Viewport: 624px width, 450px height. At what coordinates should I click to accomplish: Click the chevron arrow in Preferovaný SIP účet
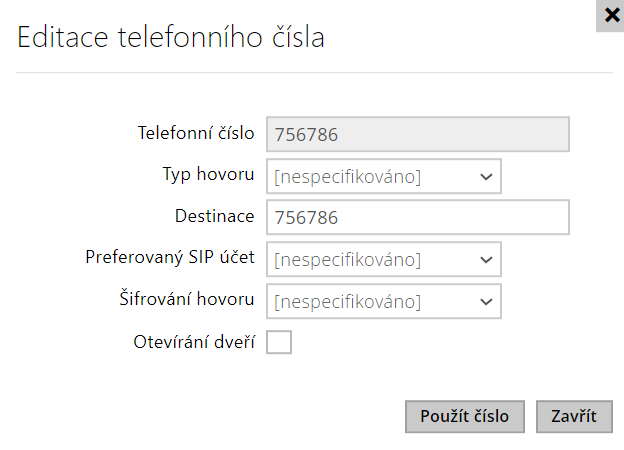486,259
